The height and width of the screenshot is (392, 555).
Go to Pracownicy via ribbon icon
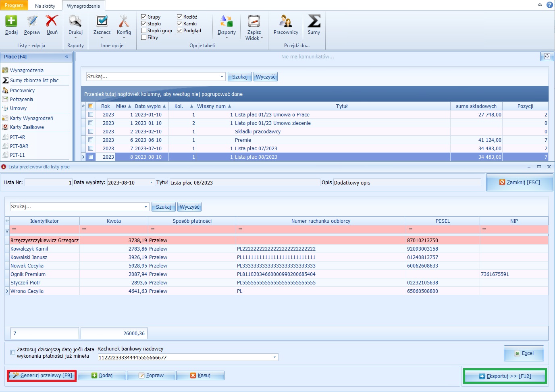pyautogui.click(x=286, y=21)
